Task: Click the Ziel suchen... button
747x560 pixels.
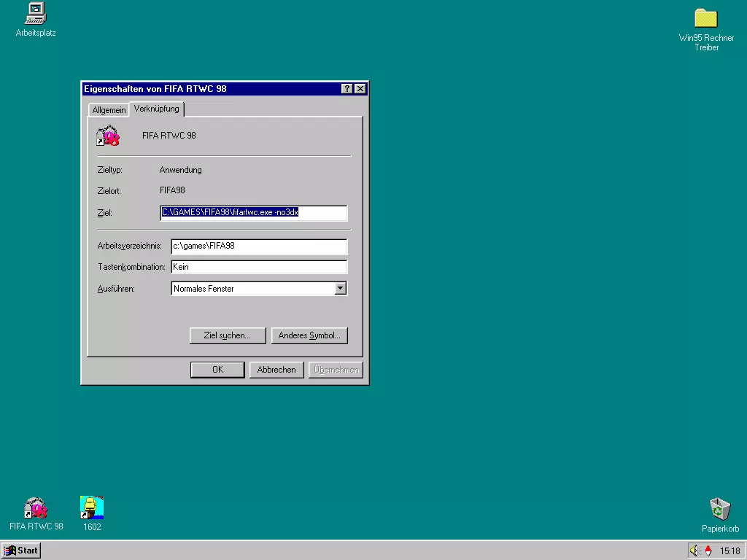Action: (x=228, y=335)
